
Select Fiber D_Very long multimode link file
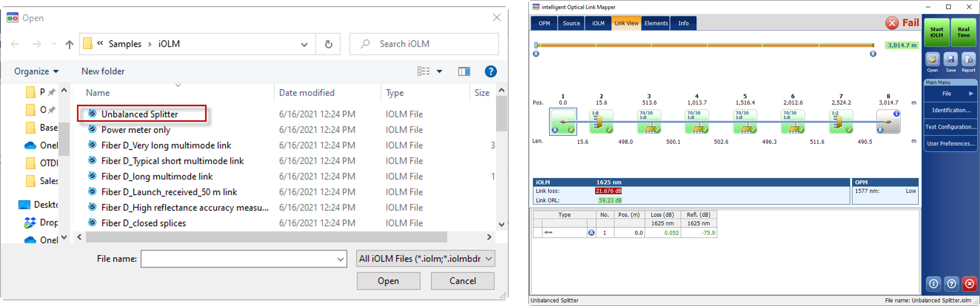coord(166,145)
